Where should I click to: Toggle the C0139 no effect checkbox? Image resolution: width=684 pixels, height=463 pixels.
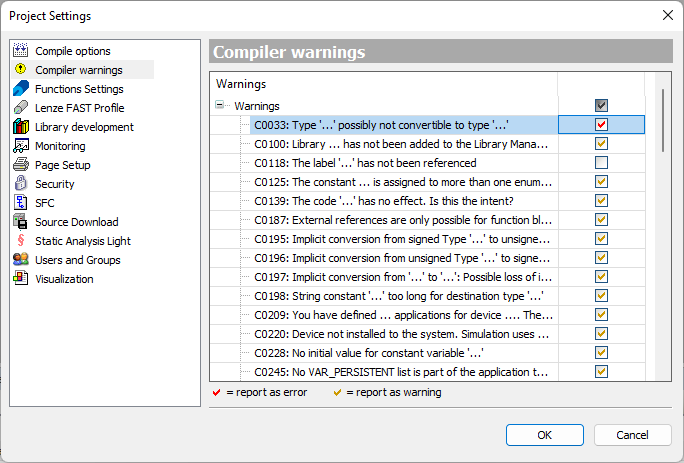click(601, 200)
